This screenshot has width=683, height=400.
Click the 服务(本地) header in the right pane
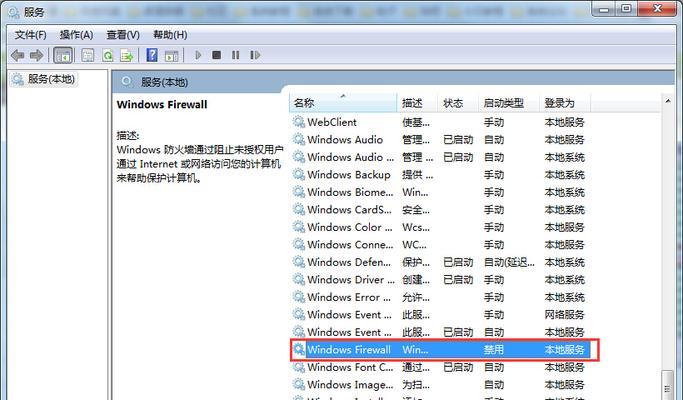164,82
